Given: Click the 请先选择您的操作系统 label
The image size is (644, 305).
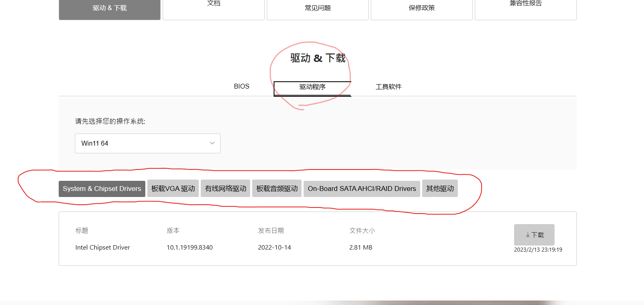Looking at the screenshot, I should pyautogui.click(x=110, y=121).
